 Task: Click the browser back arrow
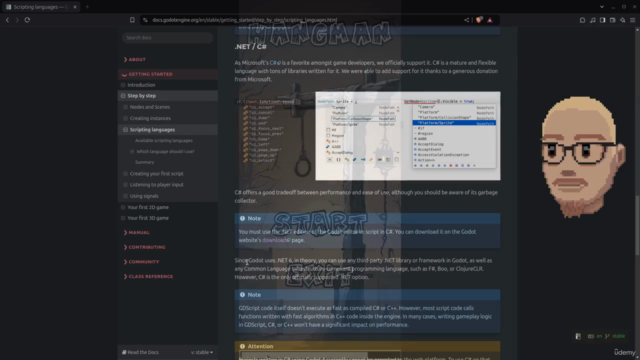click(x=7, y=20)
